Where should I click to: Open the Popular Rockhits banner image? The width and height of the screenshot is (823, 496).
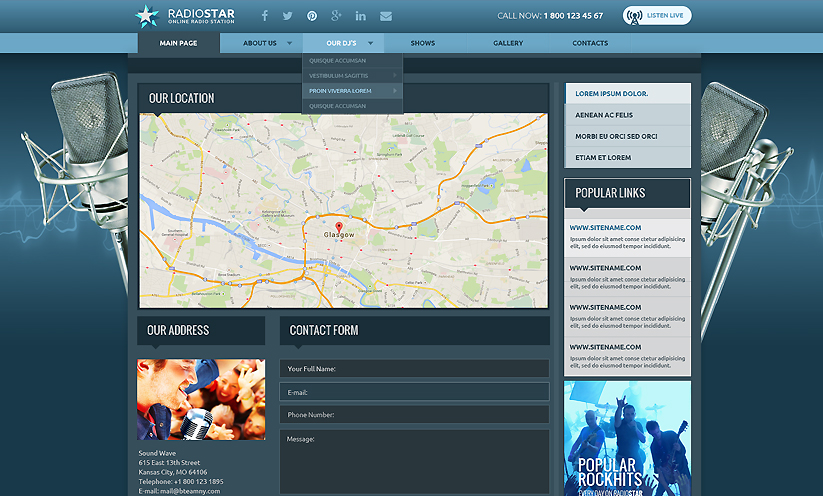coord(627,438)
